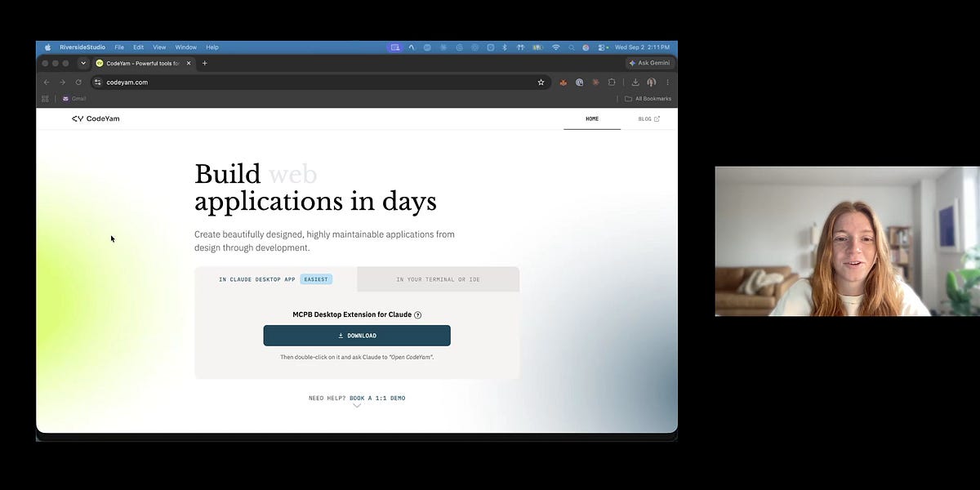Open the File menu
Screen dimensions: 980x490
pos(119,47)
